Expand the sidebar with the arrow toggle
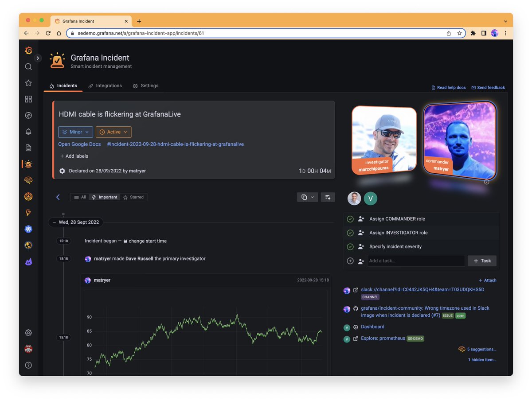 (x=38, y=58)
